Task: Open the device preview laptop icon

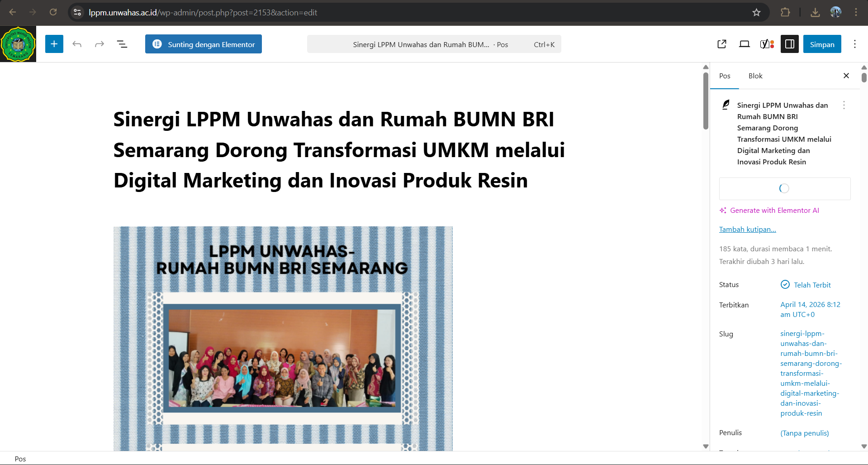Action: click(744, 44)
